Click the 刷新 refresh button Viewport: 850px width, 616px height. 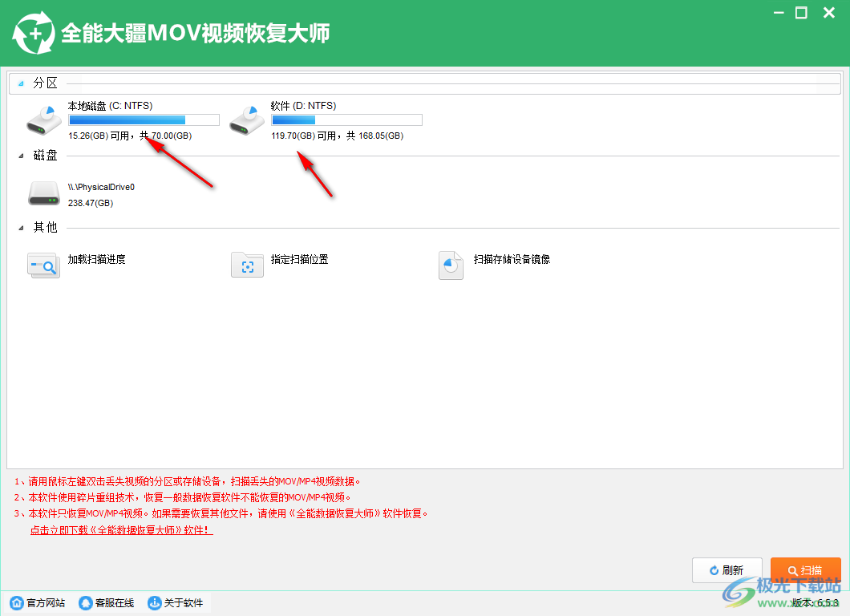pyautogui.click(x=727, y=570)
